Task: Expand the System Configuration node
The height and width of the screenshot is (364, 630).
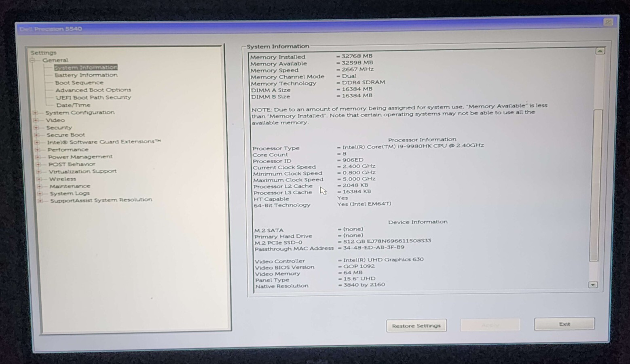Action: [36, 113]
